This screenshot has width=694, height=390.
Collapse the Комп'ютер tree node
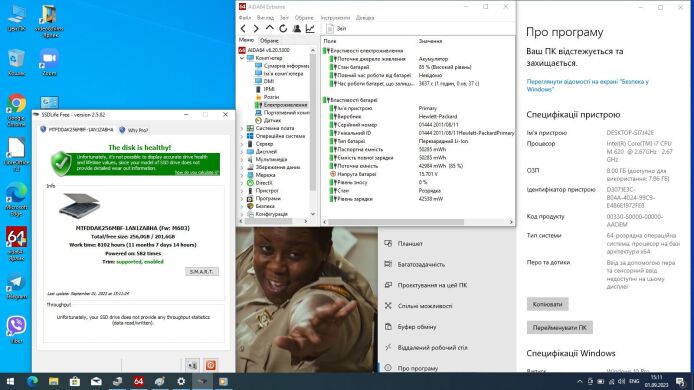click(242, 58)
